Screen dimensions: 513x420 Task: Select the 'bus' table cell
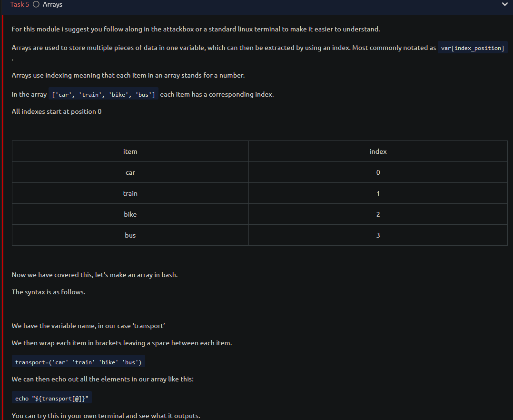(130, 235)
